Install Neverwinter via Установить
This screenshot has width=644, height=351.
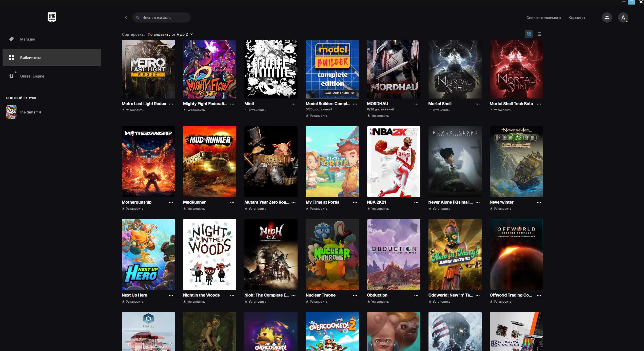500,209
